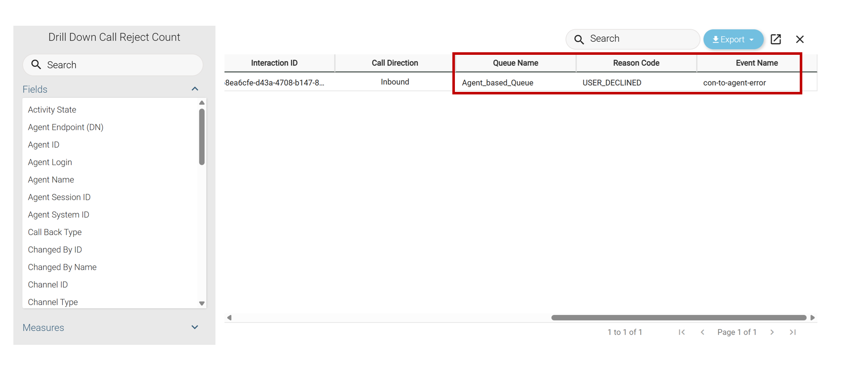Click the Reason Code column header
The image size is (868, 368).
click(636, 63)
